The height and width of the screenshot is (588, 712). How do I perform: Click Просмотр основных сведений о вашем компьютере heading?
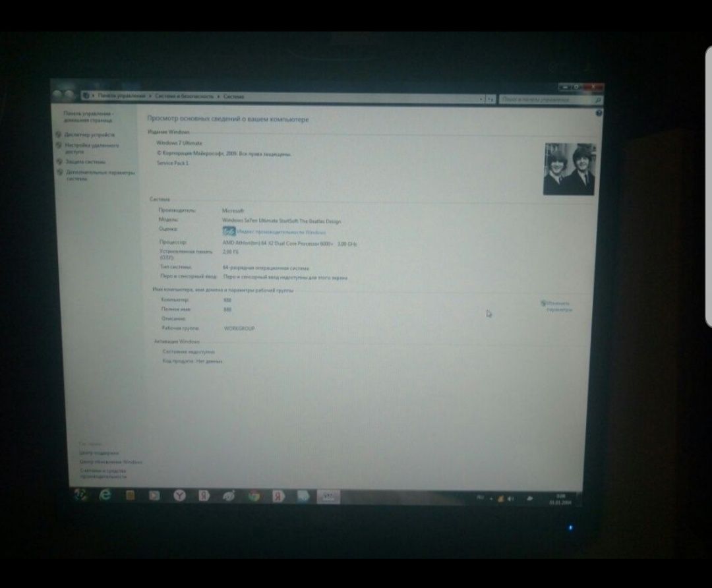click(x=228, y=119)
